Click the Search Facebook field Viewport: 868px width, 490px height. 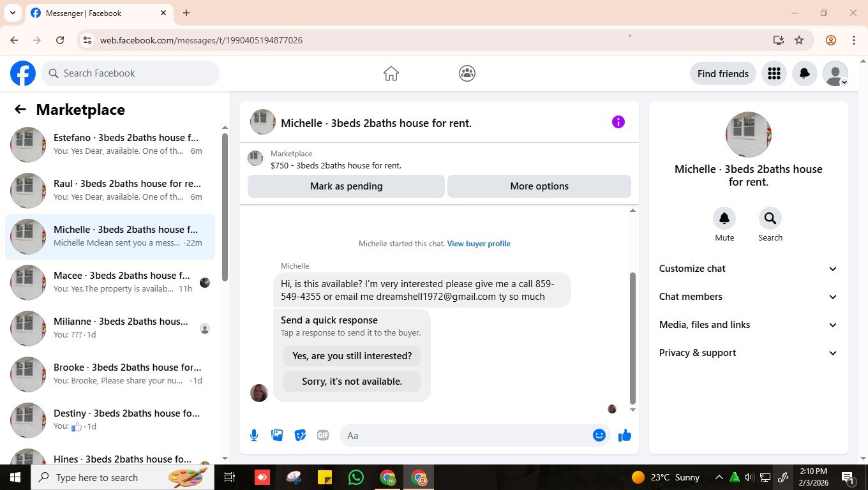(130, 73)
